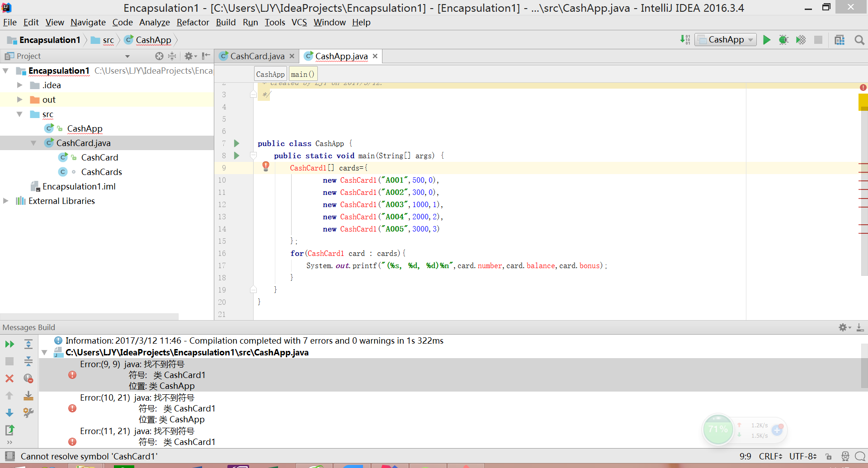The image size is (868, 468).
Task: Open Project panel settings gear
Action: coord(190,56)
